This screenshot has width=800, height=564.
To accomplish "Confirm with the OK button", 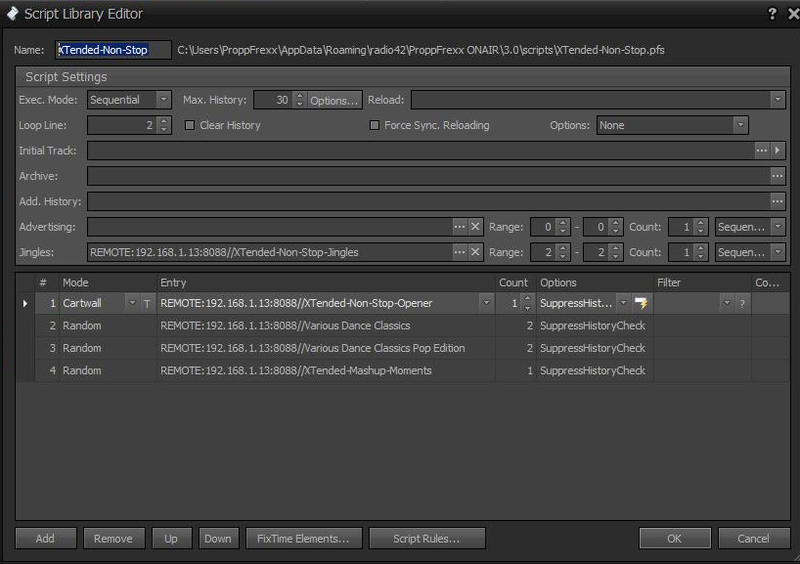I will (674, 538).
